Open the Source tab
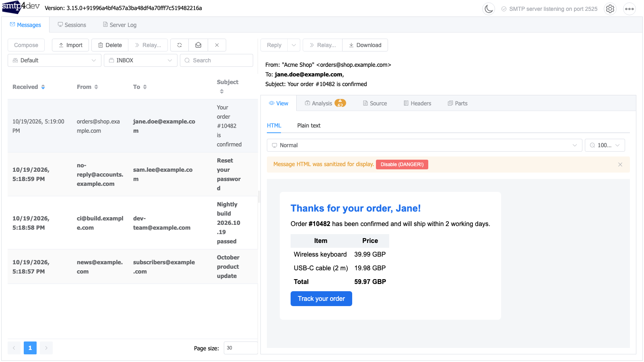The height and width of the screenshot is (362, 644). 375,103
